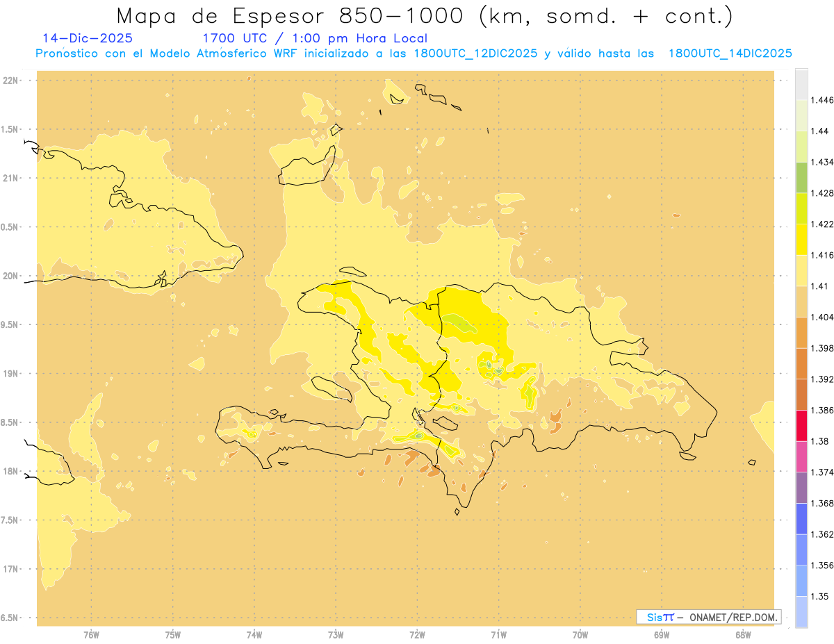Viewport: 834px width, 644px height.
Task: Click the '1.5N' latitude label
Action: [x=10, y=129]
